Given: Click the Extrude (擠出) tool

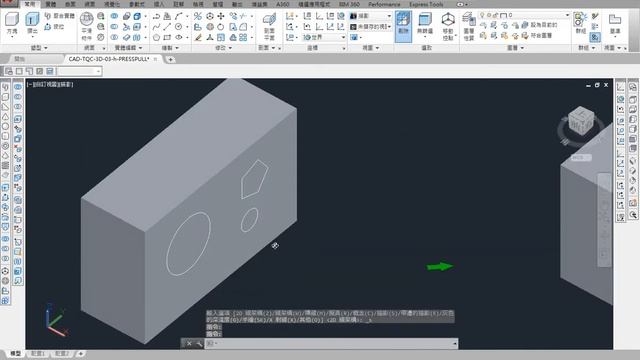Looking at the screenshot, I should point(32,24).
